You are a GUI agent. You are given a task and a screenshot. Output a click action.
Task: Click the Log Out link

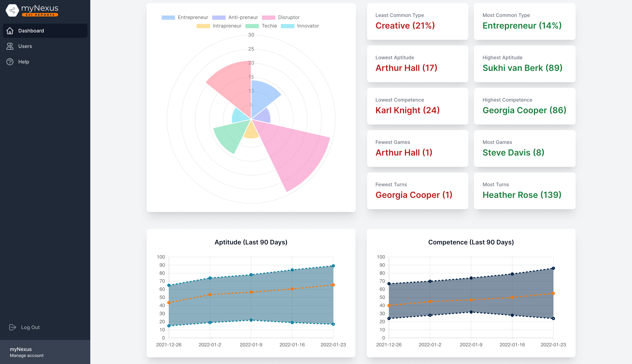[30, 327]
